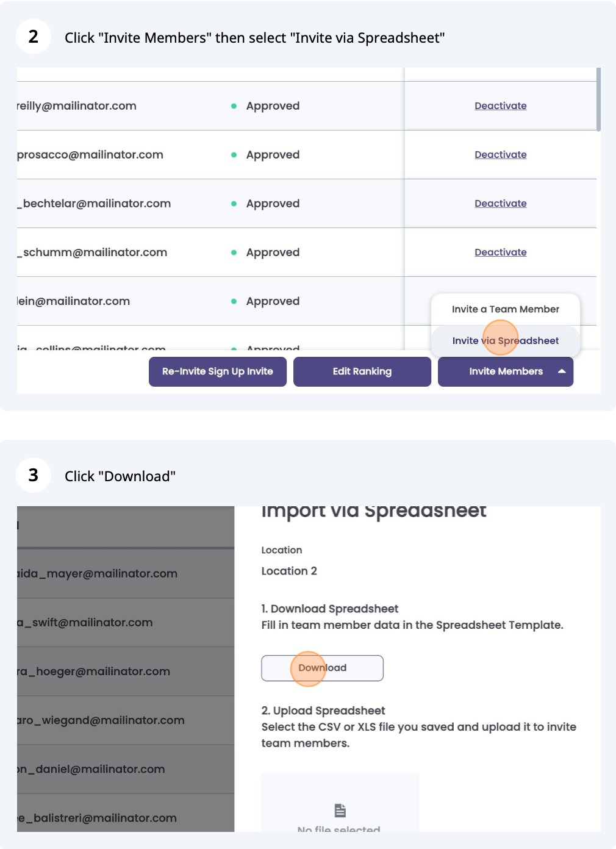Click the step 2 number badge
Viewport: 616px width, 849px height.
click(x=33, y=37)
